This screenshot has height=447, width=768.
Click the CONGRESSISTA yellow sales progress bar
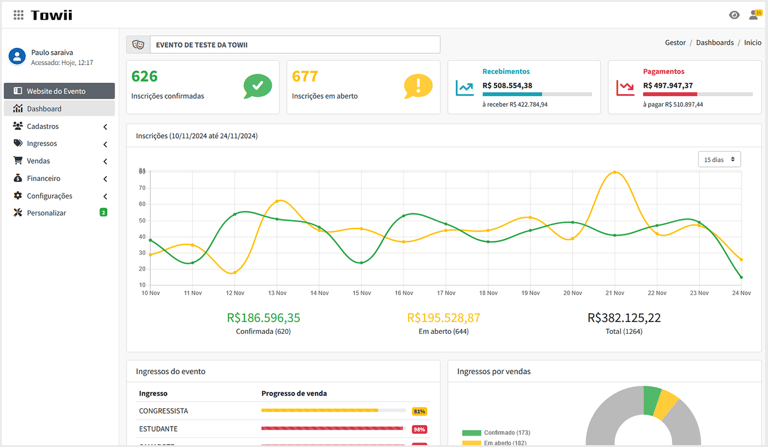pos(320,410)
